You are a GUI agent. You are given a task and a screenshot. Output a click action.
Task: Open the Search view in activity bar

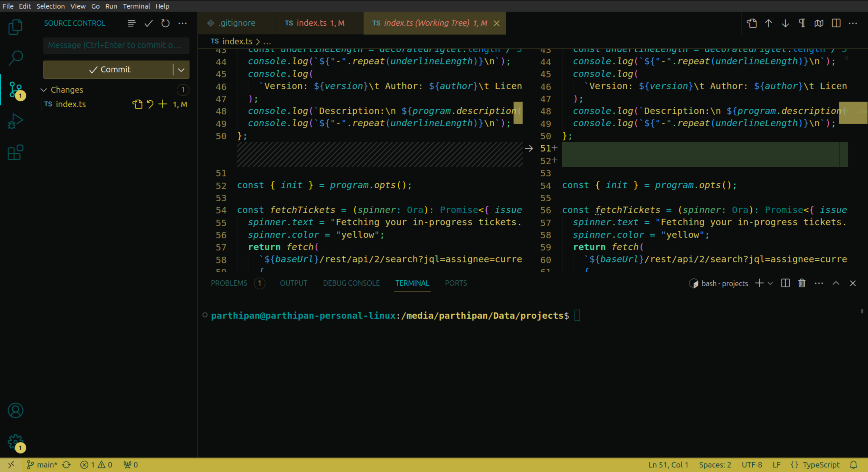15,58
